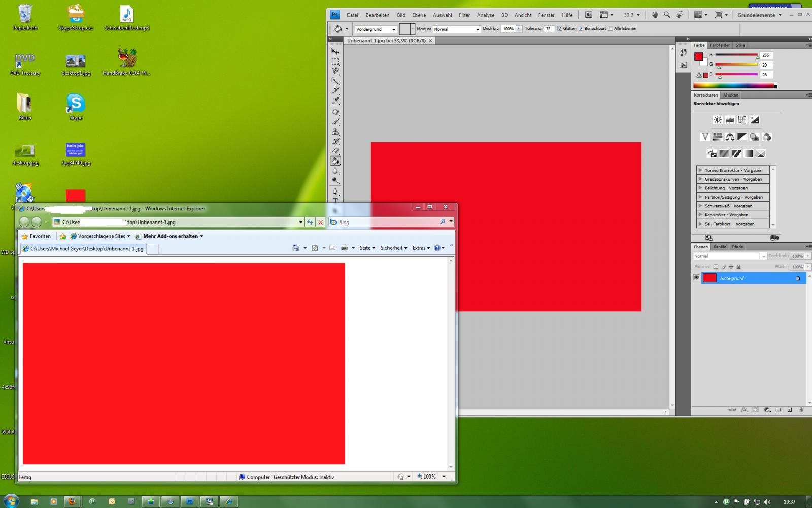
Task: Click Vorgeschlagene Sites link
Action: (x=100, y=236)
